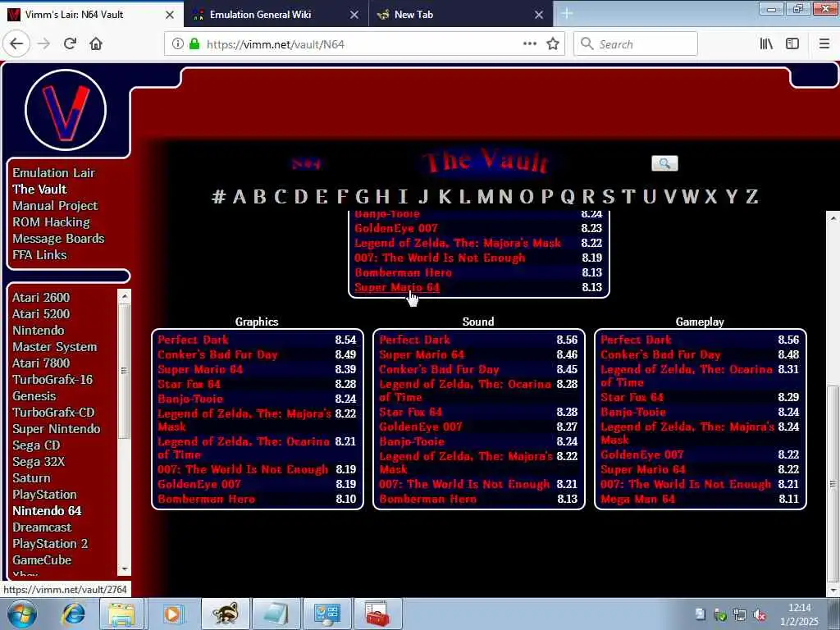Open the red toolbox taskbar icon

pos(378,614)
